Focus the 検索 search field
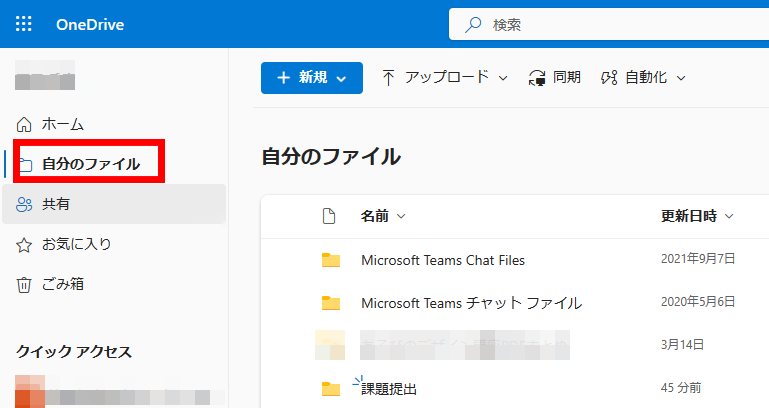Viewport: 769px width, 408px height. tap(609, 24)
